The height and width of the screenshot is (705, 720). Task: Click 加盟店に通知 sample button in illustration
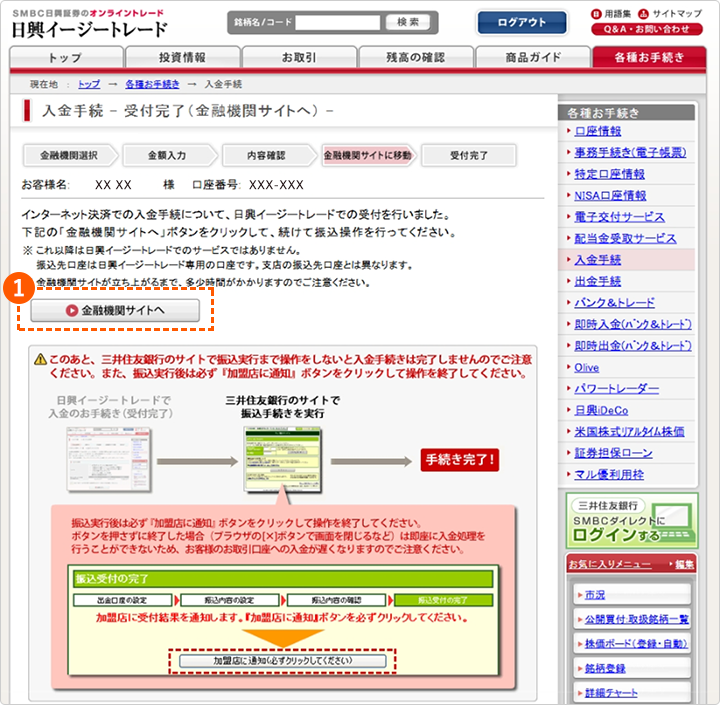click(283, 661)
